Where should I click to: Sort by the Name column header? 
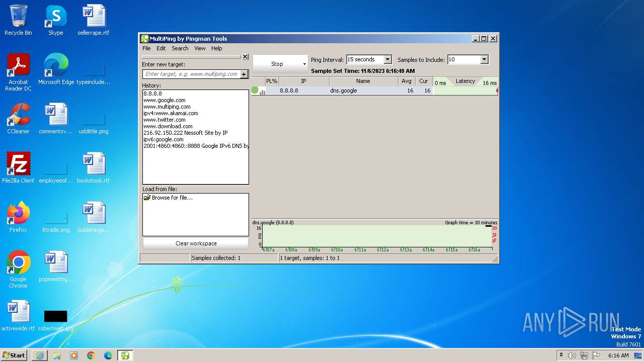point(364,81)
